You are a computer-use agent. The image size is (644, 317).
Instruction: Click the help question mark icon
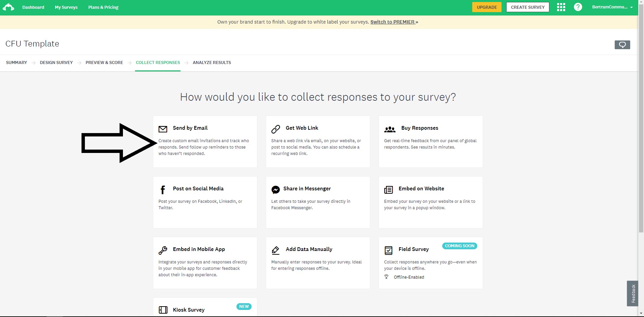click(x=578, y=7)
